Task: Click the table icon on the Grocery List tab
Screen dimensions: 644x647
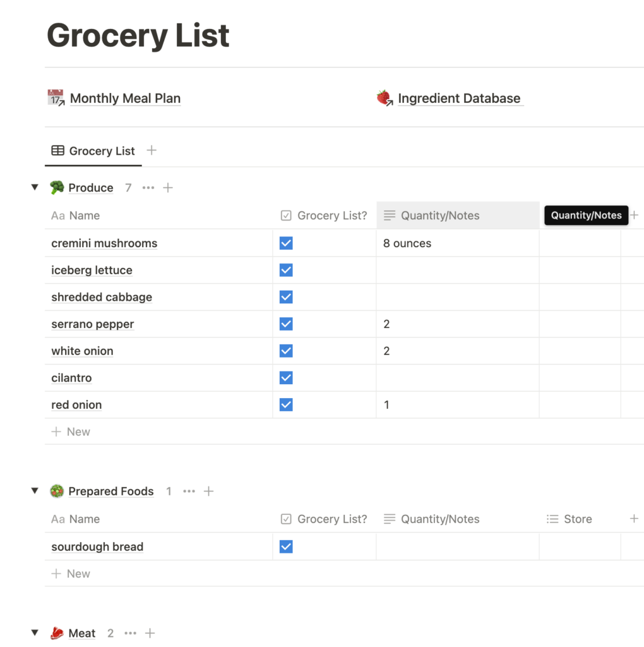Action: pos(57,150)
